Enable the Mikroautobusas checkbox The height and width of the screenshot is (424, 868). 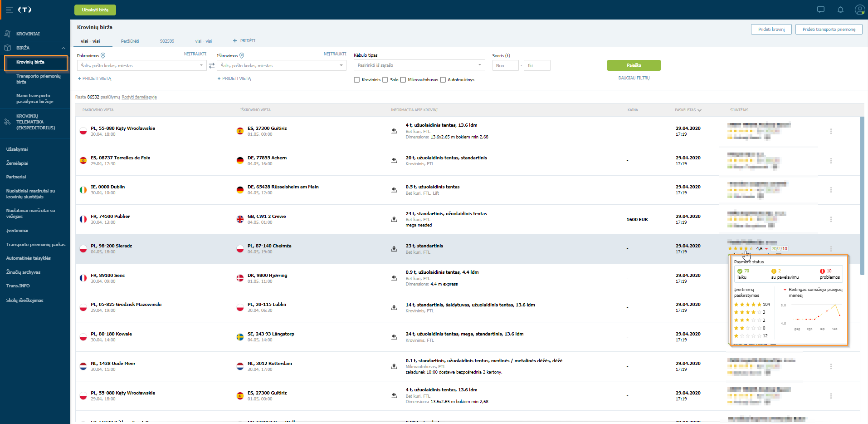[x=403, y=80]
